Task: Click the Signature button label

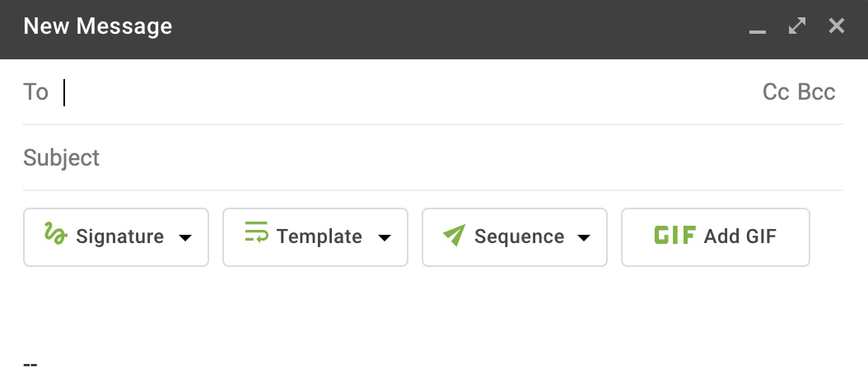Action: click(120, 237)
